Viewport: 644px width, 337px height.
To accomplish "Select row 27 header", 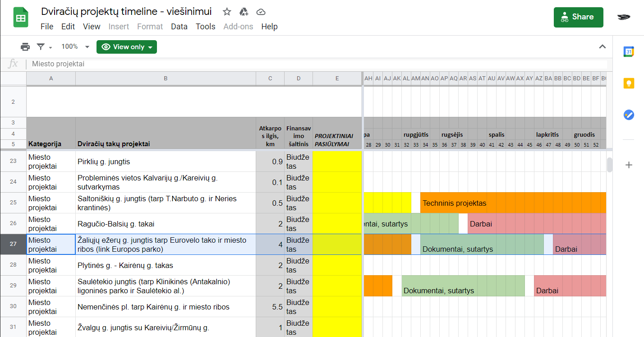I will [13, 244].
